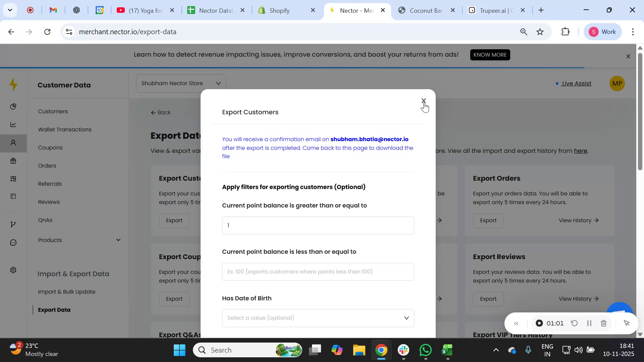Image resolution: width=644 pixels, height=362 pixels.
Task: Select the line chart reports icon
Action: (x=13, y=124)
